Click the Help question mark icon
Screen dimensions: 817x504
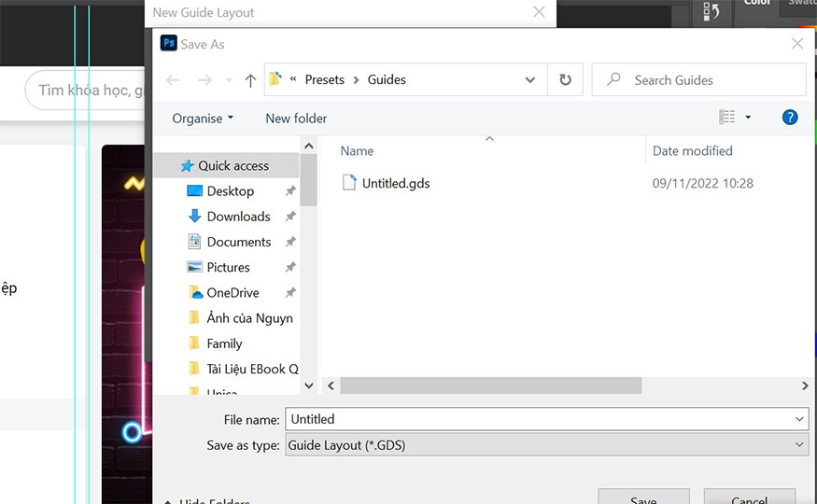790,118
